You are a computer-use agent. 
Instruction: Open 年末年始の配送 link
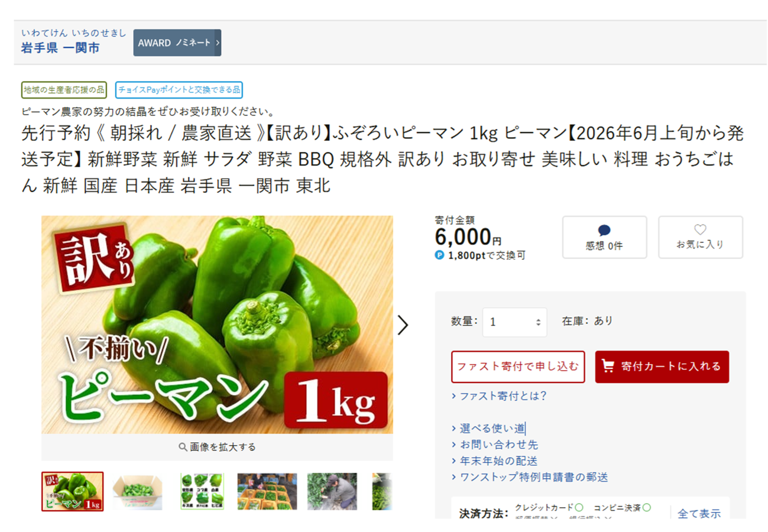pos(494,460)
